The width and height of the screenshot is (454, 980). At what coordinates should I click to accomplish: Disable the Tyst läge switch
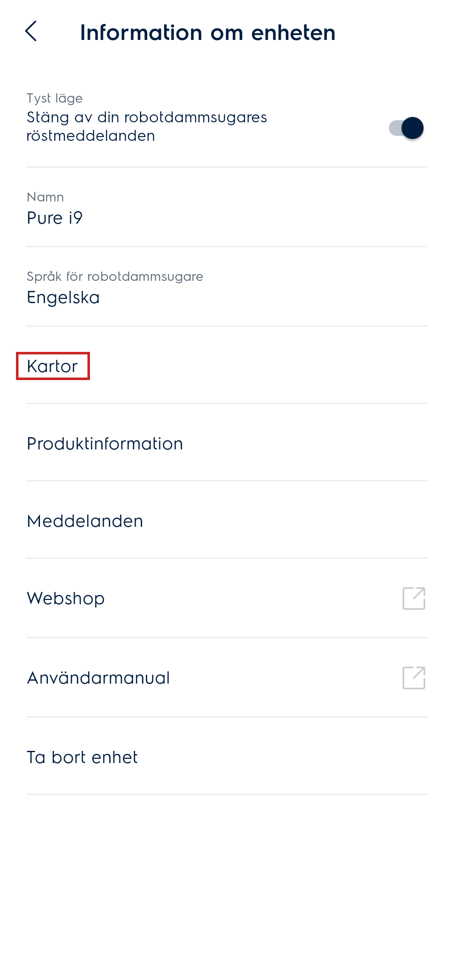click(x=406, y=128)
